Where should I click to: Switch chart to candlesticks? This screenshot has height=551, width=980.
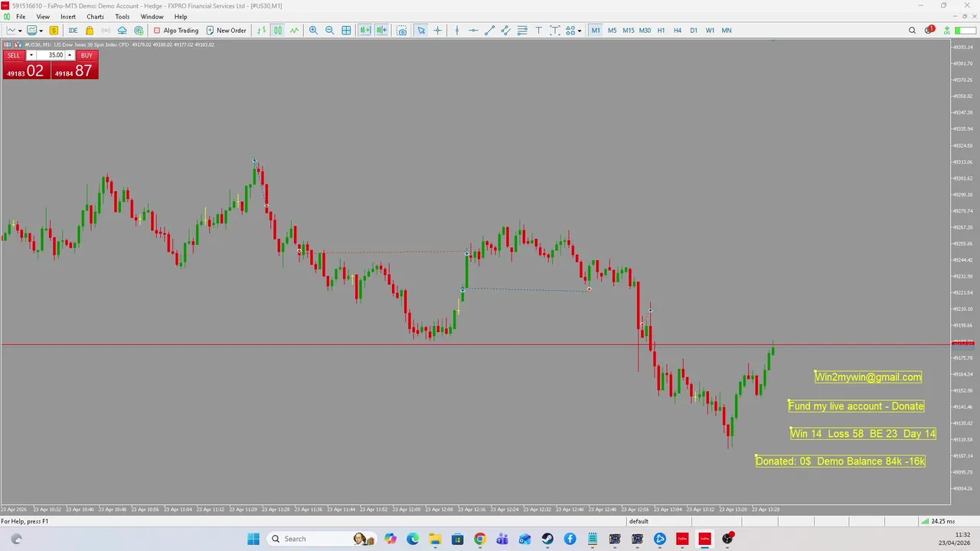pos(278,31)
